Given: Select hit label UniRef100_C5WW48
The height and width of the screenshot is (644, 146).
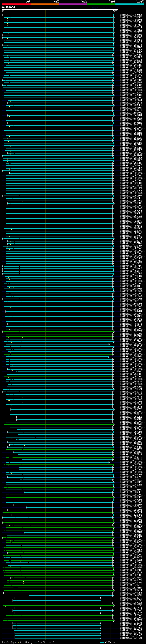Looking at the screenshot, I should click(x=131, y=268).
